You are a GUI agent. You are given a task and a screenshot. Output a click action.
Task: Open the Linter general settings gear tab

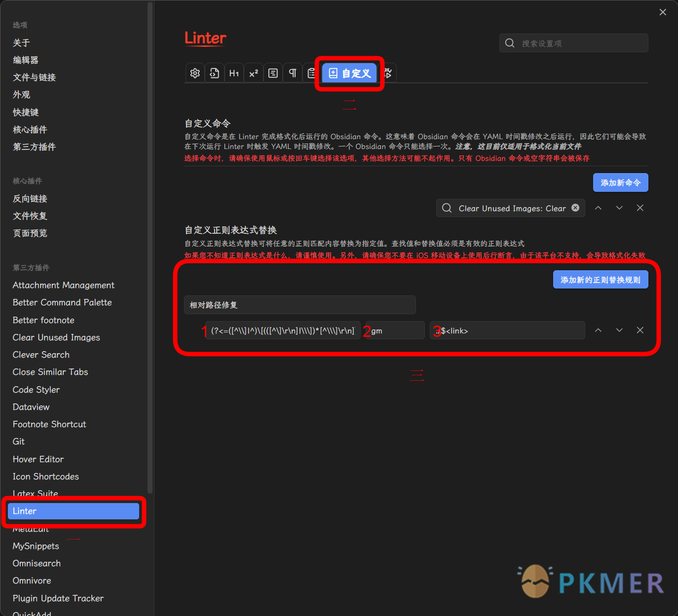(195, 73)
